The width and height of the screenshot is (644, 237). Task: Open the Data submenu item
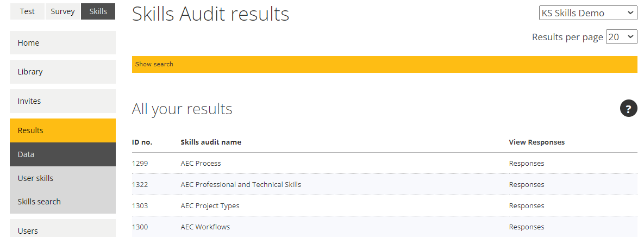[x=63, y=154]
